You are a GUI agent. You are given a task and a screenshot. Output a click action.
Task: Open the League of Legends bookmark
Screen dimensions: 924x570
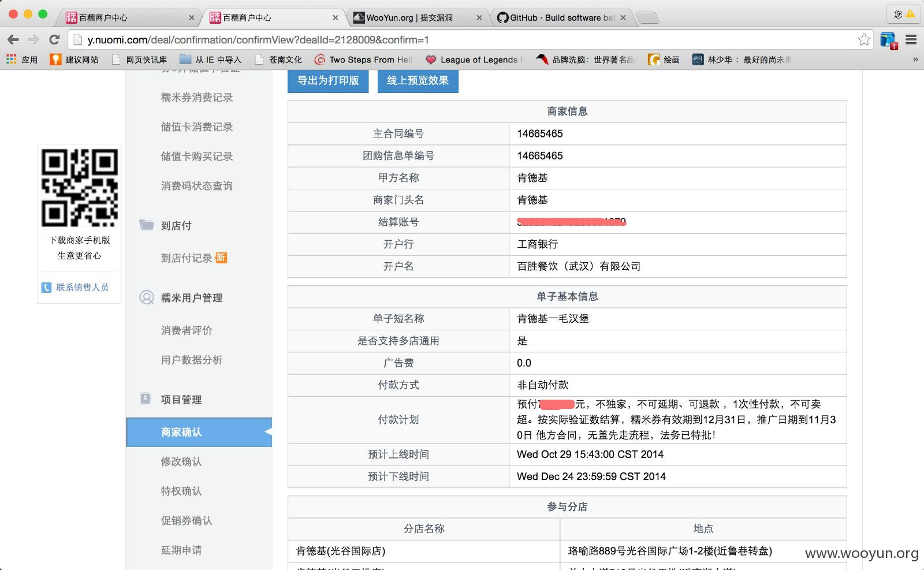pos(475,59)
